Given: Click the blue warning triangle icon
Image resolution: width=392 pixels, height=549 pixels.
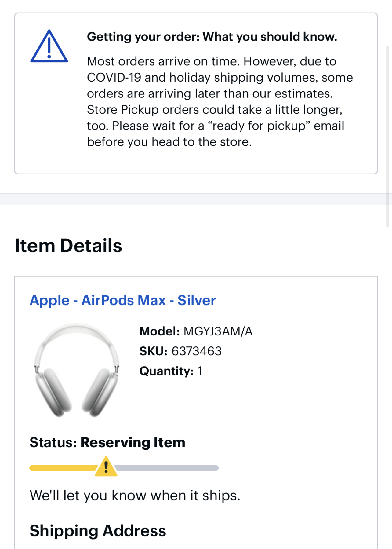Looking at the screenshot, I should pos(49,47).
